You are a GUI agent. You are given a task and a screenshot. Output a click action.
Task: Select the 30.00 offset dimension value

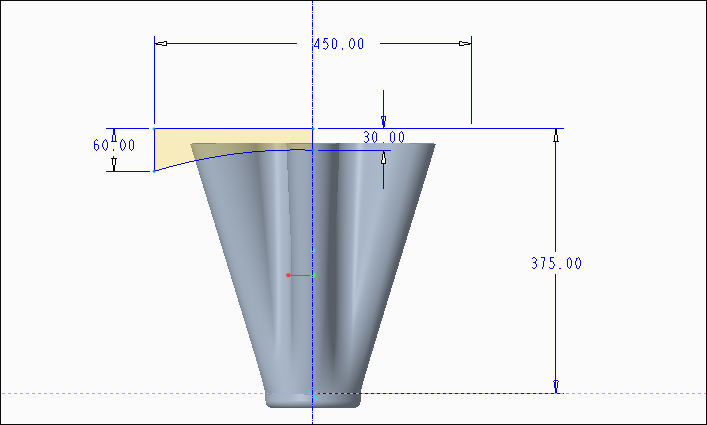tap(384, 137)
